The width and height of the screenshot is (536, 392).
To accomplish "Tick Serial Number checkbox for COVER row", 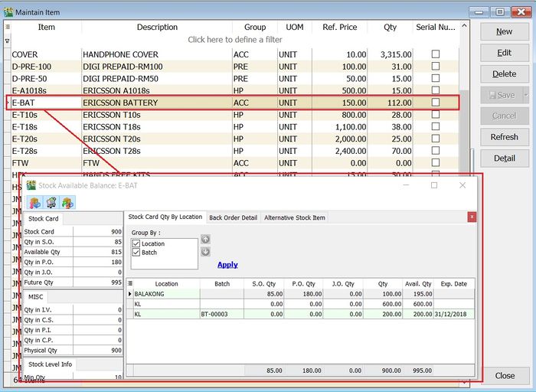I will tap(436, 55).
